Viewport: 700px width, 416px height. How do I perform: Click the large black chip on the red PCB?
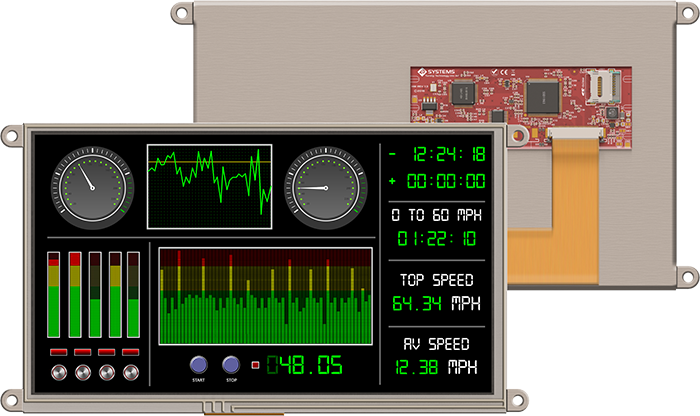[x=545, y=98]
